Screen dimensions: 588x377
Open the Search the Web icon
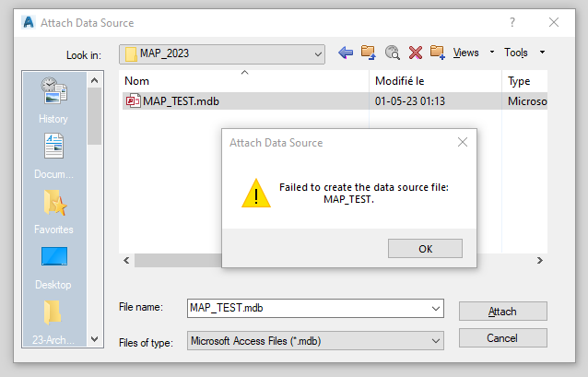[x=393, y=53]
